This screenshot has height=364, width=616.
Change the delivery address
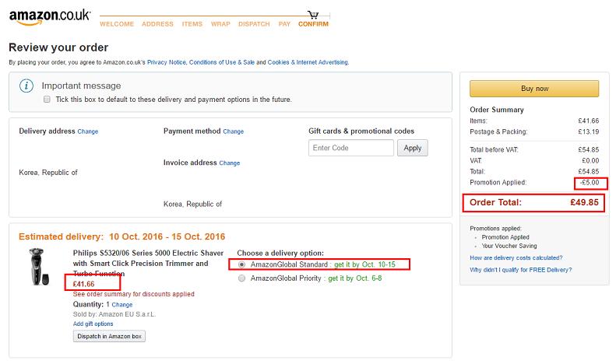[x=88, y=131]
